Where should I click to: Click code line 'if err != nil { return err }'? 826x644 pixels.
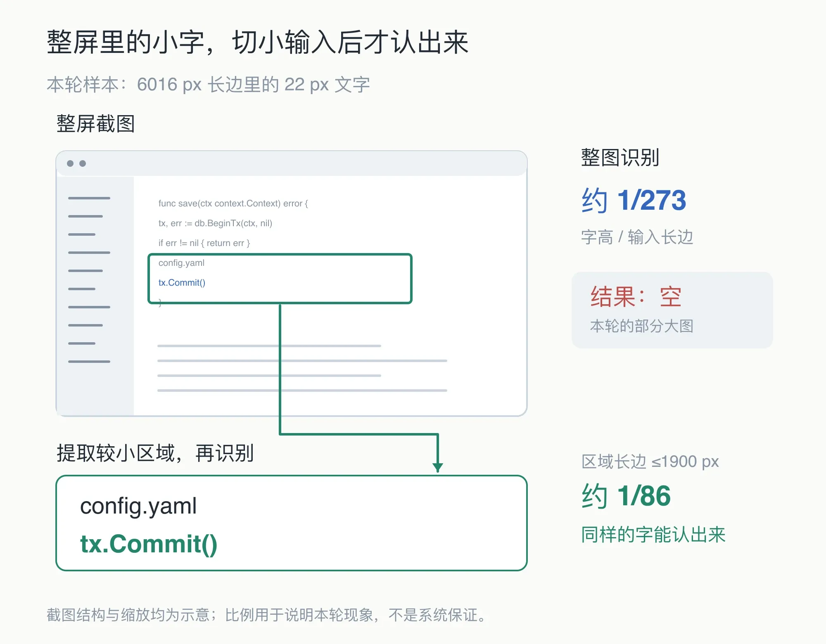(x=204, y=243)
